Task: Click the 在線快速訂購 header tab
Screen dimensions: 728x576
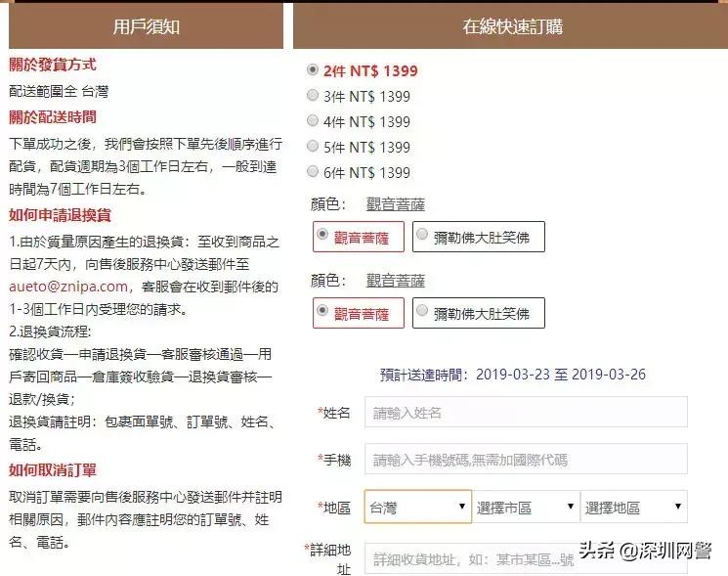Action: pyautogui.click(x=511, y=26)
